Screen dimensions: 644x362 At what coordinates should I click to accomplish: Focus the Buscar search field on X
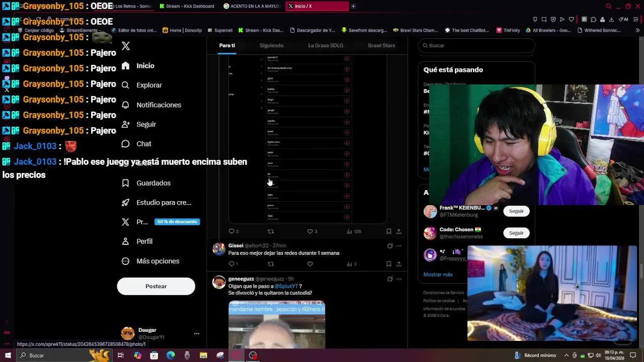[x=476, y=45]
